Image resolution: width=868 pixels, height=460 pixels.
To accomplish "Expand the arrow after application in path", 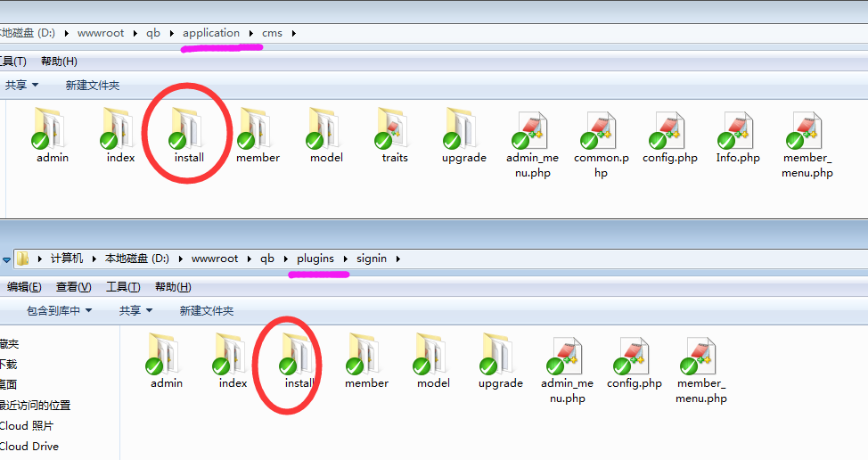I will [x=250, y=33].
